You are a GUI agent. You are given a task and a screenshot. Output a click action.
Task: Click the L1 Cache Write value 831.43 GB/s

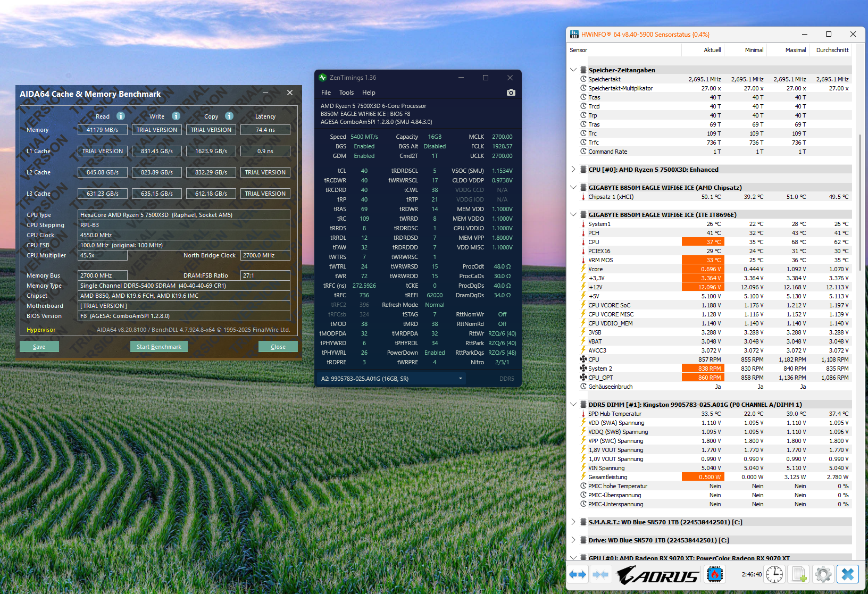[x=157, y=151]
